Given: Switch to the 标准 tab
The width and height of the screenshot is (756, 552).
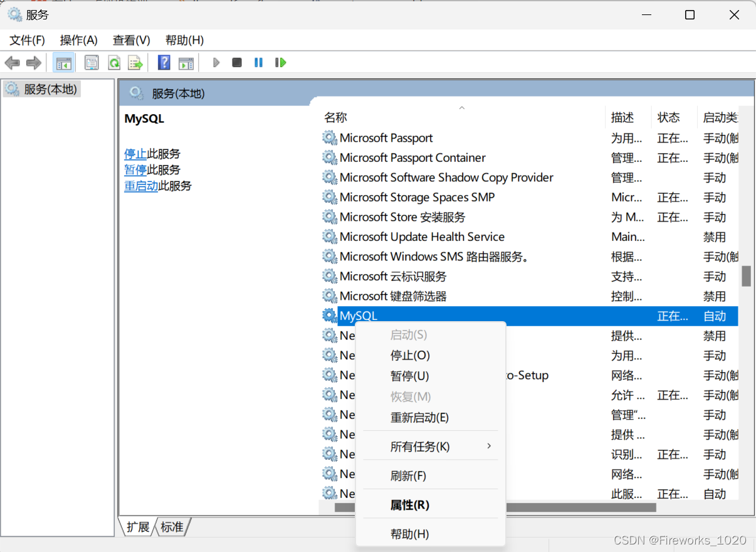Looking at the screenshot, I should [172, 527].
